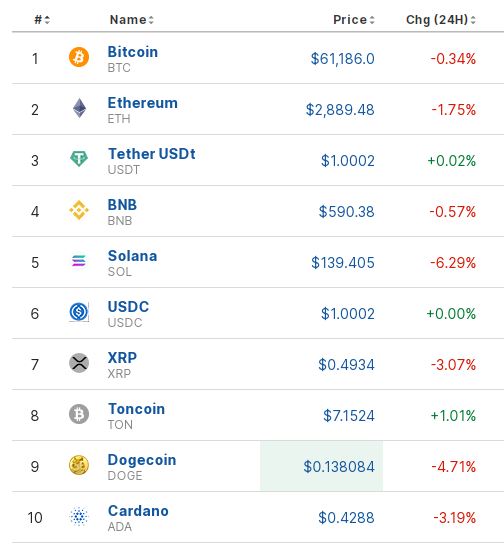
Task: Open the Cardano name link
Action: [138, 511]
